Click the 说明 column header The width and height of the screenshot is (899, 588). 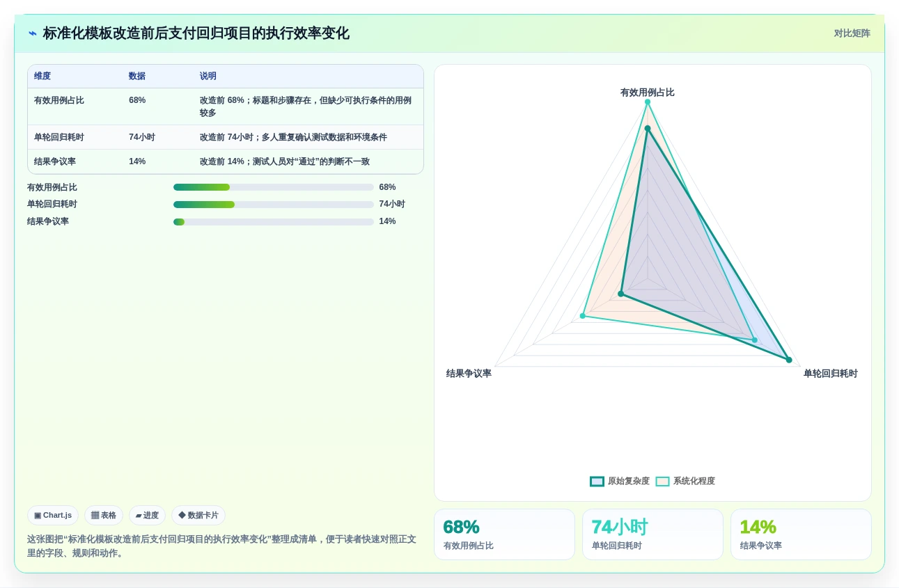[208, 76]
